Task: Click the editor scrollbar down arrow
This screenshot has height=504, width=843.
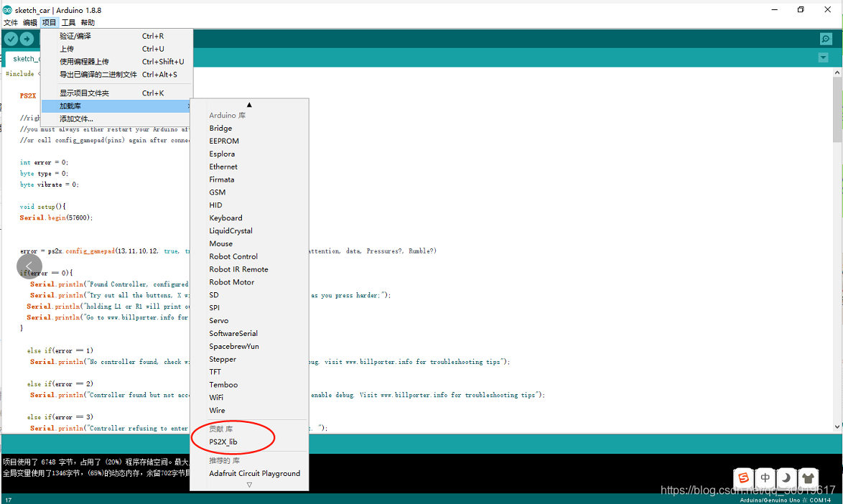Action: 838,427
